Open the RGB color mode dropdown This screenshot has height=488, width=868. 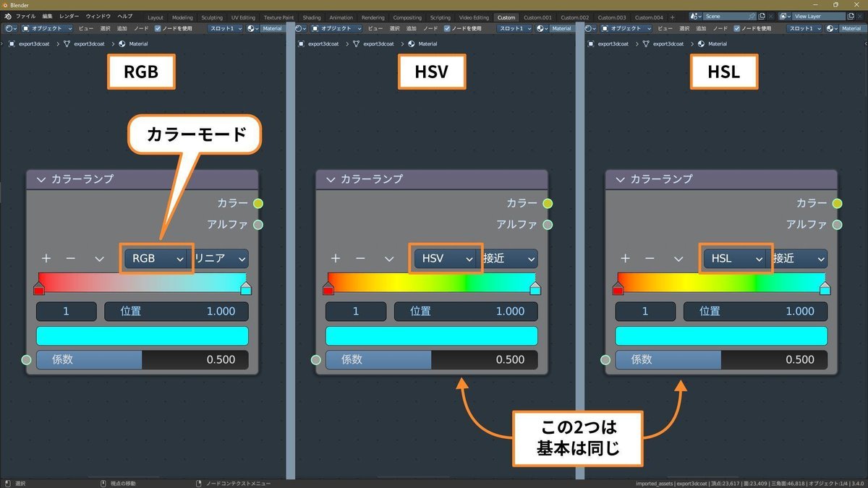(x=157, y=258)
